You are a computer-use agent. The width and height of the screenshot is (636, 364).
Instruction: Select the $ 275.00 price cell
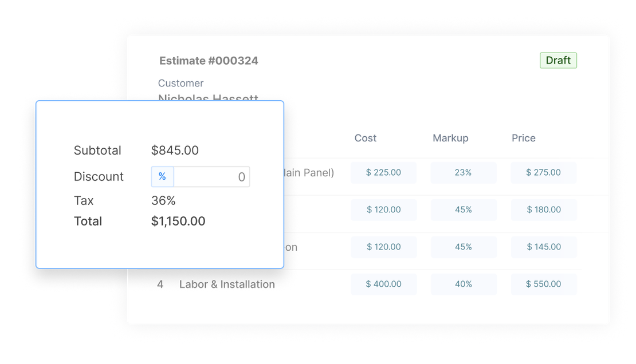pyautogui.click(x=544, y=173)
